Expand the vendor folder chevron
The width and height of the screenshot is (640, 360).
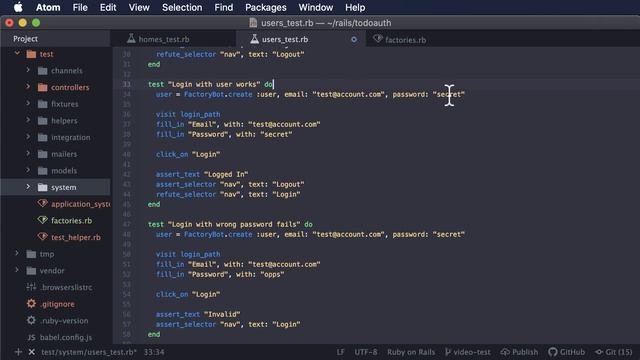coord(17,270)
